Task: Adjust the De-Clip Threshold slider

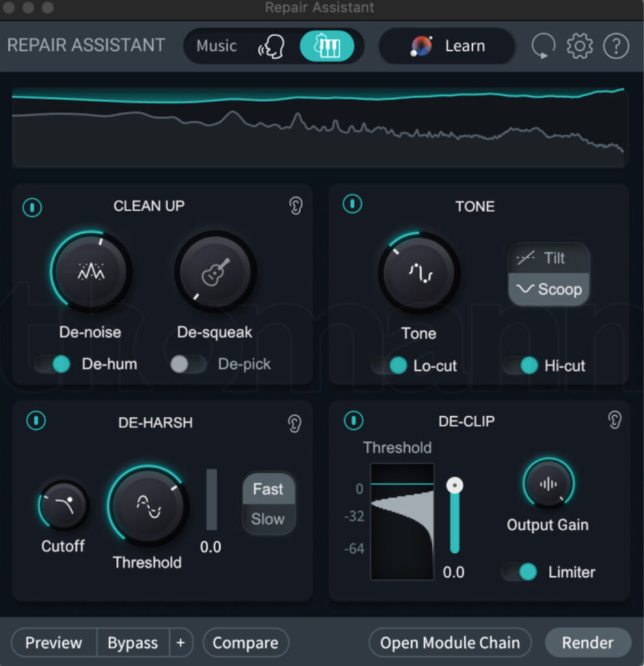Action: tap(454, 485)
